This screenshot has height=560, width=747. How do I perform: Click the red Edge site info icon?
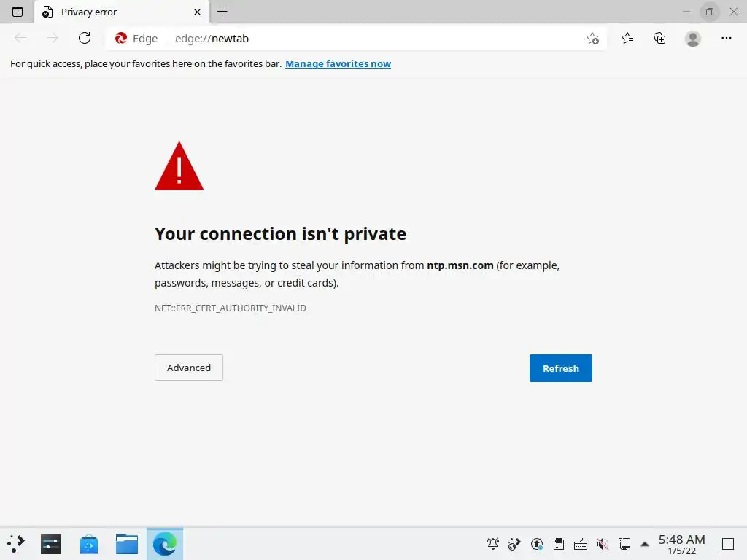tap(121, 38)
